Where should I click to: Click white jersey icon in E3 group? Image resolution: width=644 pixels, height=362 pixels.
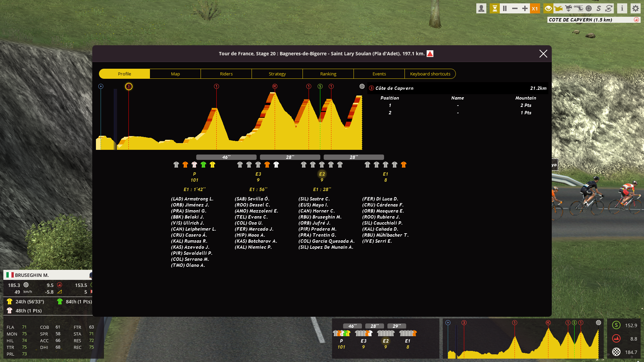point(276,165)
